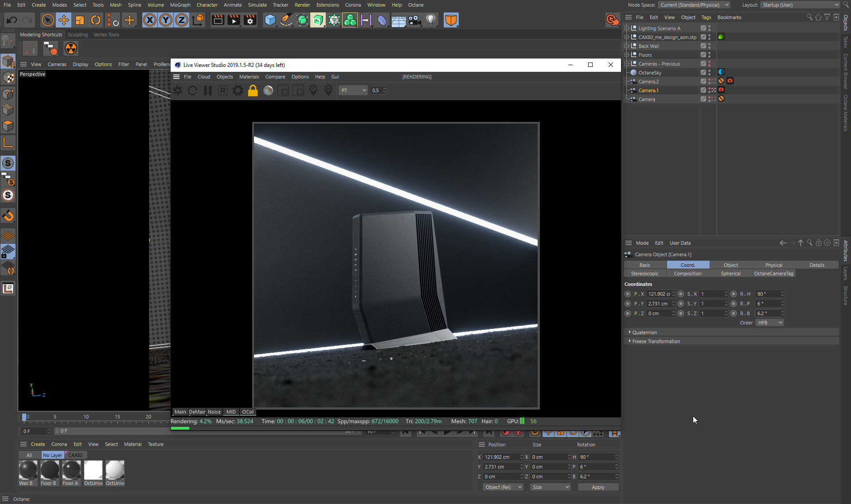This screenshot has height=504, width=851.
Task: Expand the Floors object tree
Action: pos(627,55)
